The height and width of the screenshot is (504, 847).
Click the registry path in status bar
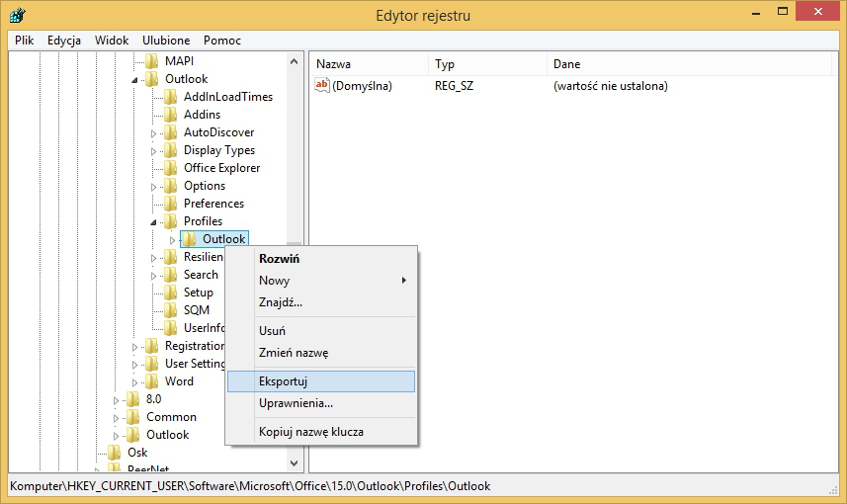250,486
